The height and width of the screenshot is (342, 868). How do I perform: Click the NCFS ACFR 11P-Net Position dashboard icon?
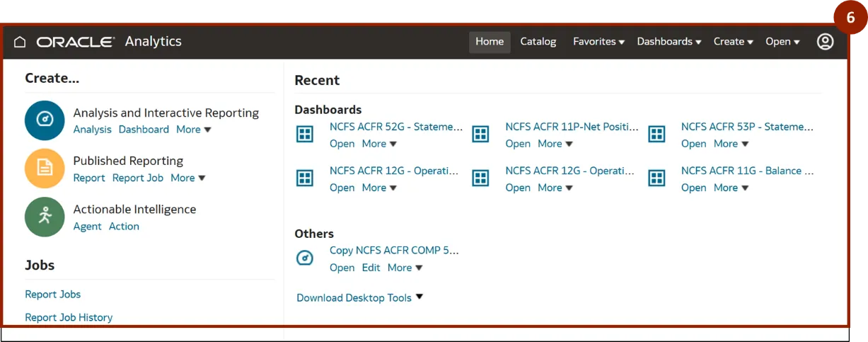coord(480,134)
